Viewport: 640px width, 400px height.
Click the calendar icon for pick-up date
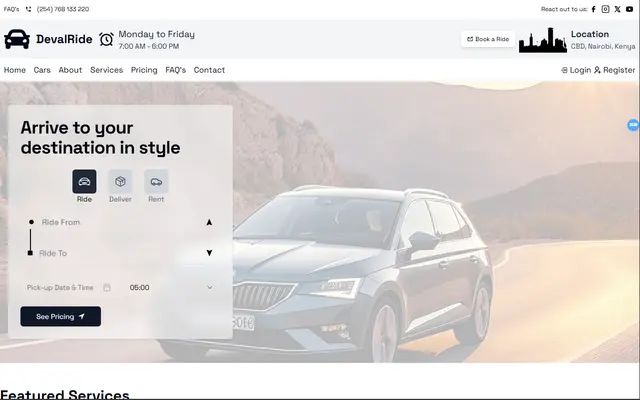coord(107,287)
